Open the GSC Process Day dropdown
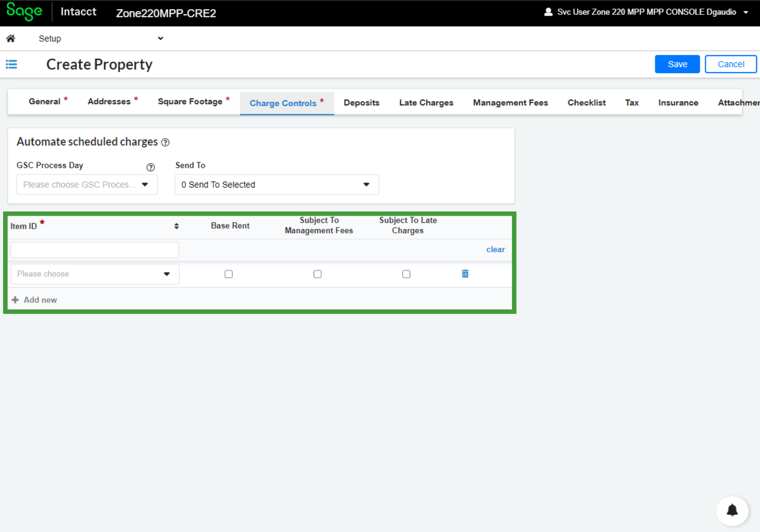Viewport: 760px width, 532px height. click(87, 184)
